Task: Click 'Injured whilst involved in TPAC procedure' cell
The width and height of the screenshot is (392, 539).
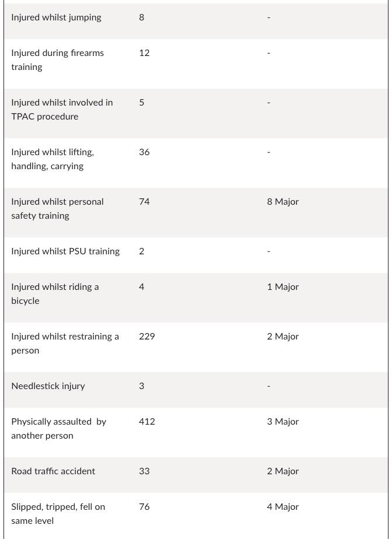Action: point(62,109)
